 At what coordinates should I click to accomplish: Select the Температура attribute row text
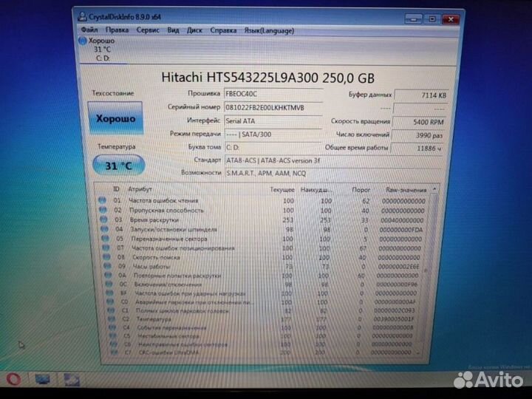154,319
